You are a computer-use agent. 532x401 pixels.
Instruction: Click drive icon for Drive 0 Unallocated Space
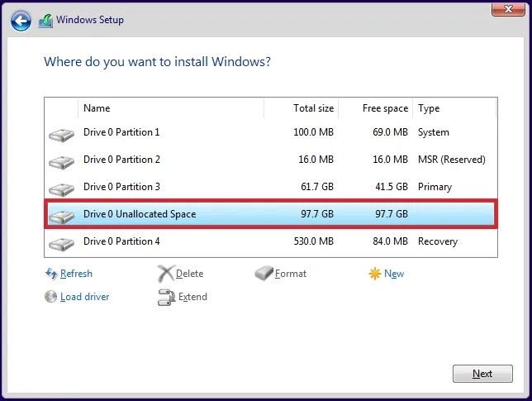(61, 217)
